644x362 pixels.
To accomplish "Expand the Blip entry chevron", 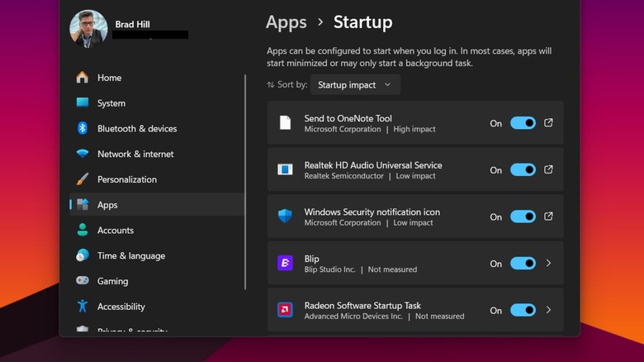I will tap(549, 264).
